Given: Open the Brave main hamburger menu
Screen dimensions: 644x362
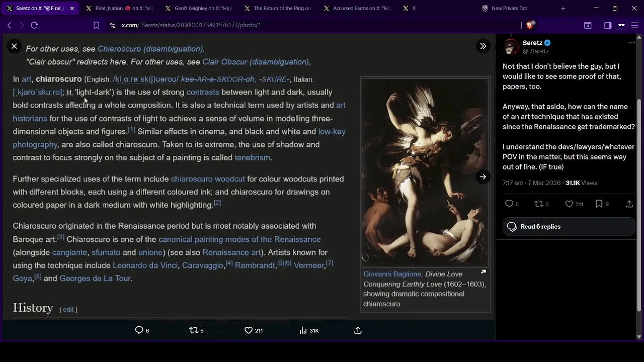Looking at the screenshot, I should tap(635, 25).
